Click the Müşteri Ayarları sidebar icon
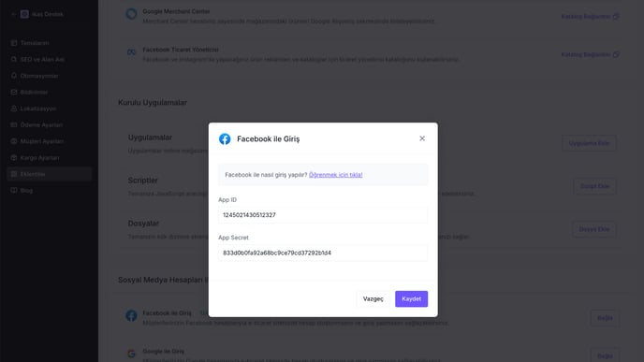The width and height of the screenshot is (644, 362). pyautogui.click(x=14, y=141)
